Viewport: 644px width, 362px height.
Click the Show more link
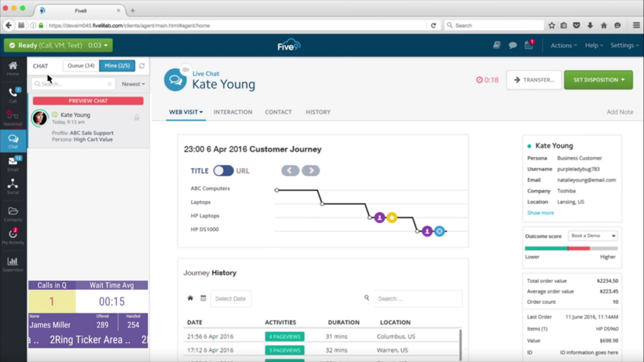tap(540, 212)
